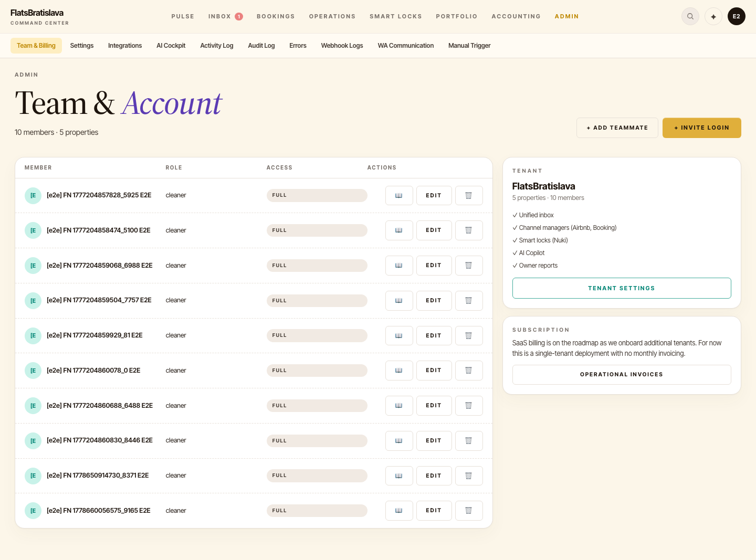Click trash icon for member 1777204860830_8446

tap(469, 441)
